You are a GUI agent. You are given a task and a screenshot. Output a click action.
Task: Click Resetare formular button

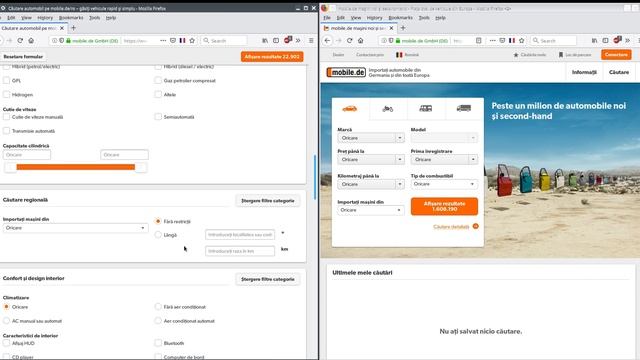[x=23, y=57]
